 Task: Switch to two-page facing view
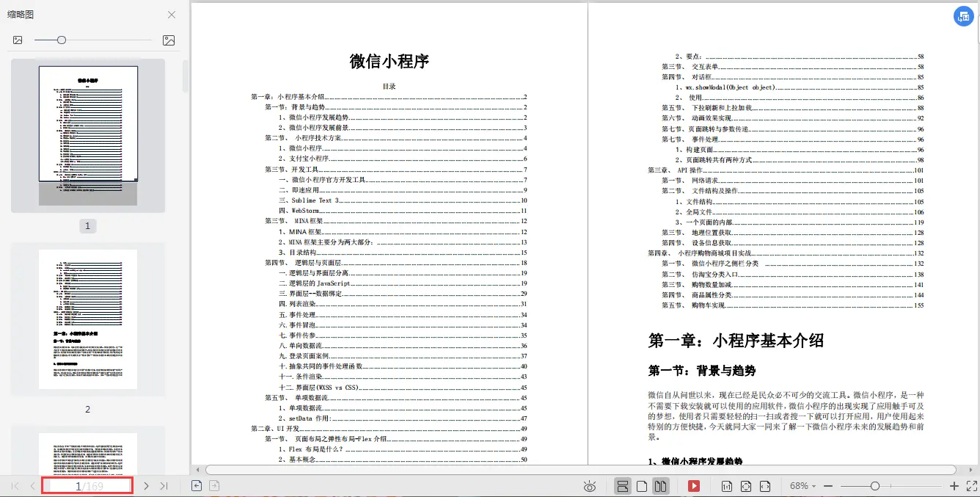pos(659,485)
